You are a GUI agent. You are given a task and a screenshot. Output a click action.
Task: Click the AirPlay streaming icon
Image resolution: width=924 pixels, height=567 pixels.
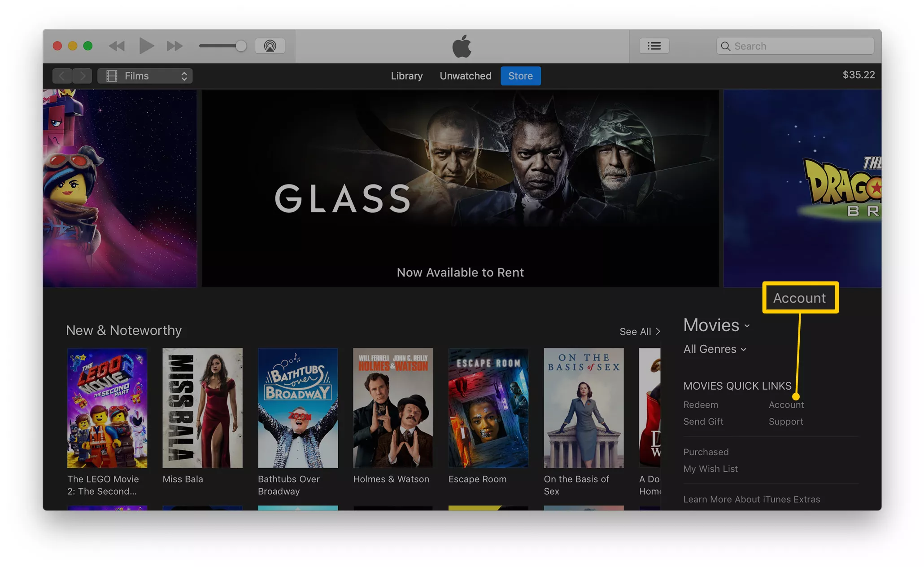(x=269, y=46)
